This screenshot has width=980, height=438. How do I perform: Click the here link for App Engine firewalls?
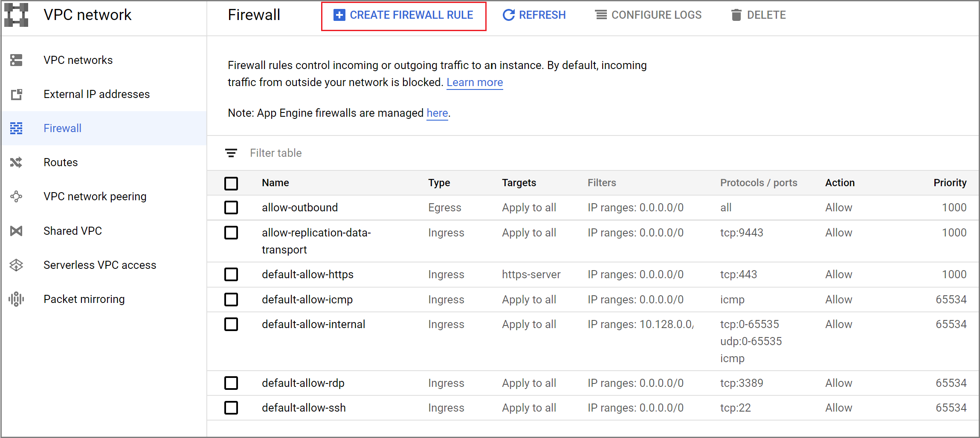[x=437, y=113]
